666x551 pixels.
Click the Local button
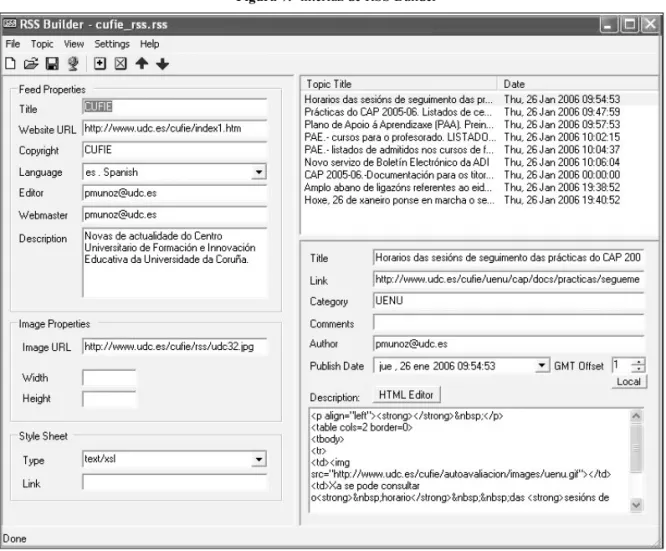(x=629, y=381)
